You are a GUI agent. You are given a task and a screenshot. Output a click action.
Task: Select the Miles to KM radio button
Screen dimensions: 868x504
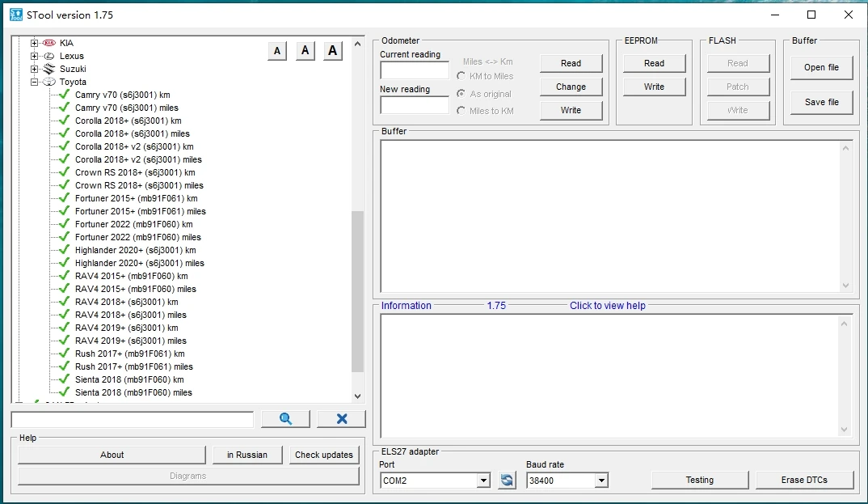461,111
